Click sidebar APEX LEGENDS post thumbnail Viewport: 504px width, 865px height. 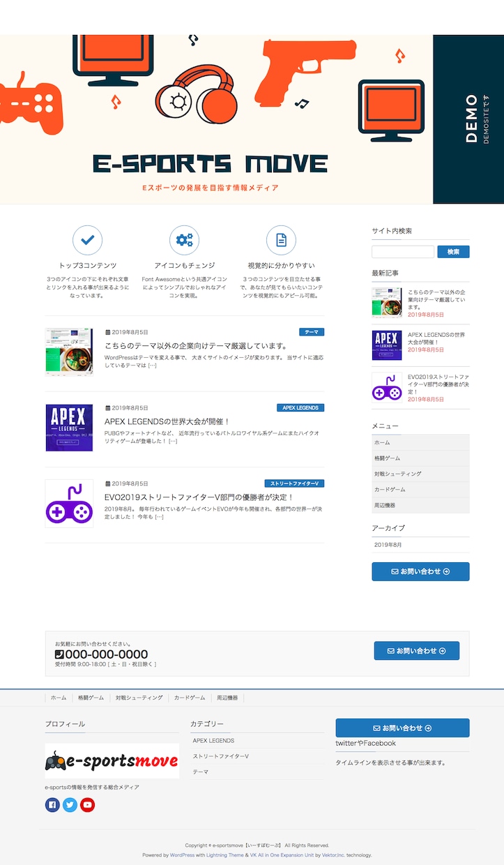pyautogui.click(x=387, y=345)
